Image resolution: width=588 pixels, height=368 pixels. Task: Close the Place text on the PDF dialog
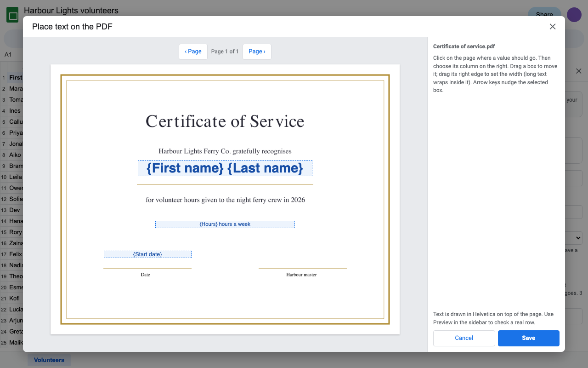tap(553, 27)
